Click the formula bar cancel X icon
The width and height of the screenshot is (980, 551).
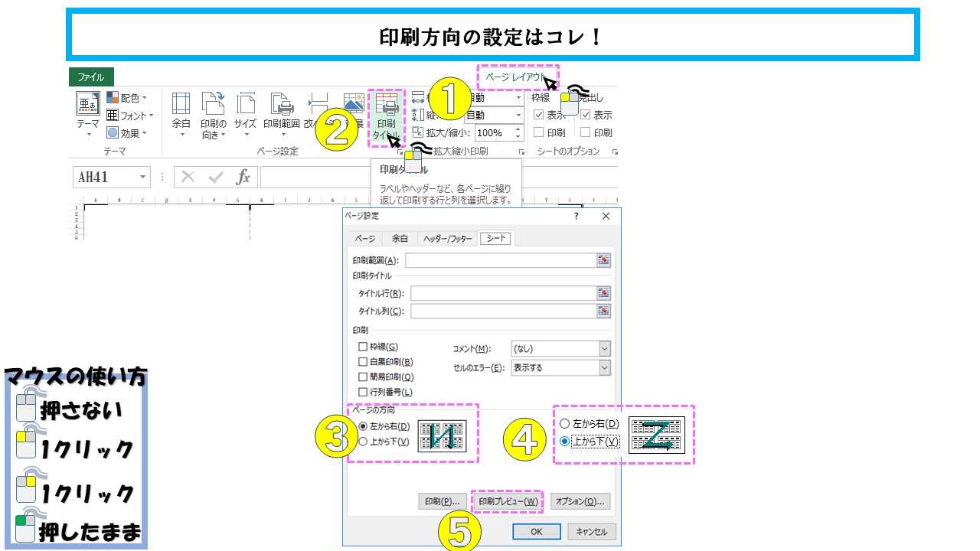click(x=188, y=178)
